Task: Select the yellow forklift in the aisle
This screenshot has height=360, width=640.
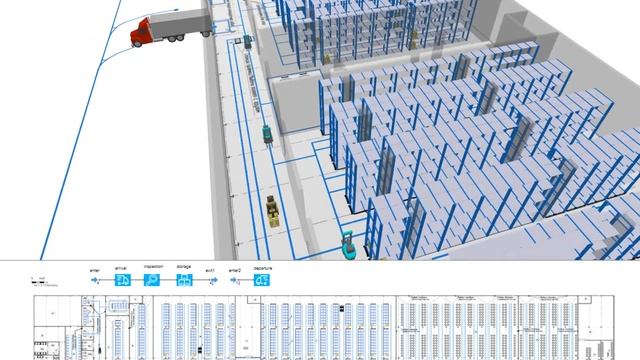Action: pyautogui.click(x=273, y=211)
